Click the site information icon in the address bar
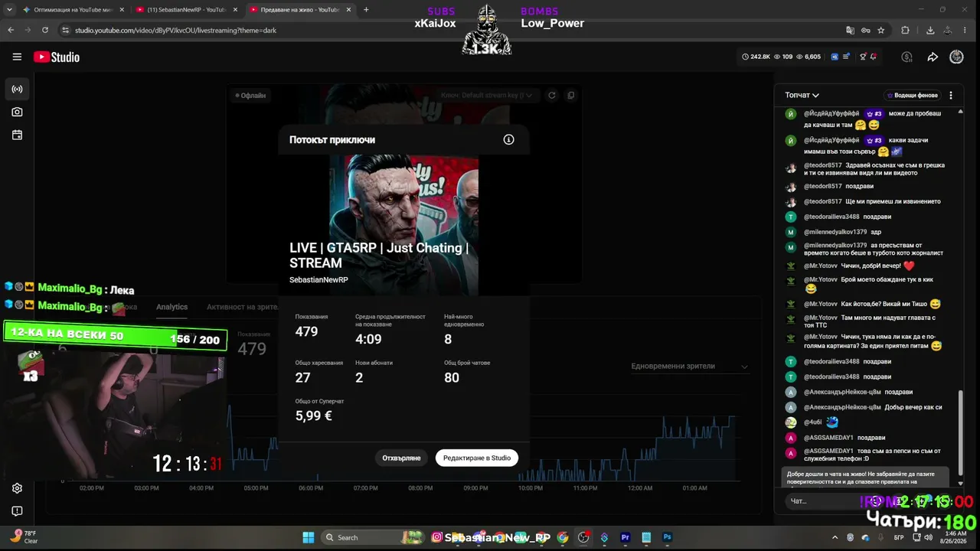The height and width of the screenshot is (551, 980). click(x=65, y=31)
